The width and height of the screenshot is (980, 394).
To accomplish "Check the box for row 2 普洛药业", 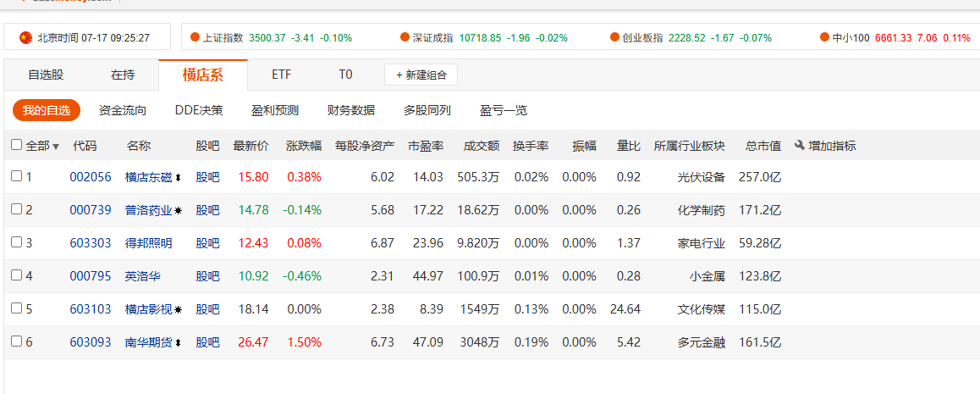I will (17, 209).
